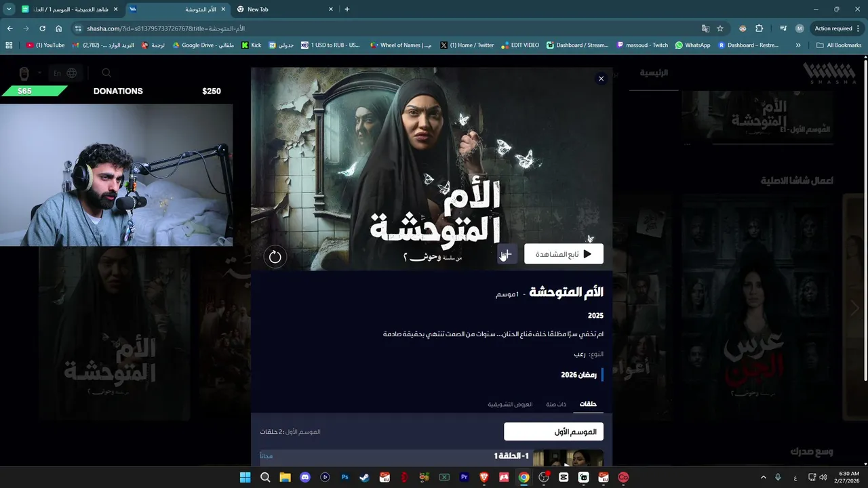Open the ذات صلة related tab

(x=556, y=404)
